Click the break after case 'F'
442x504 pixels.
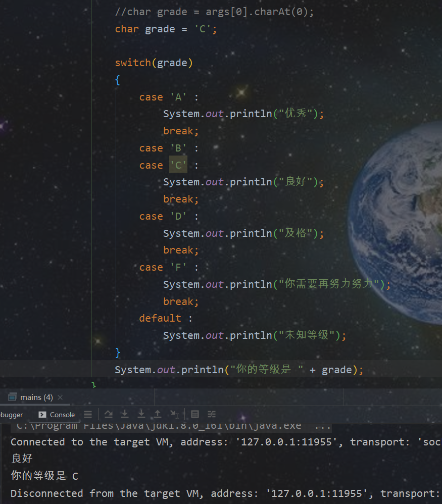pos(181,301)
